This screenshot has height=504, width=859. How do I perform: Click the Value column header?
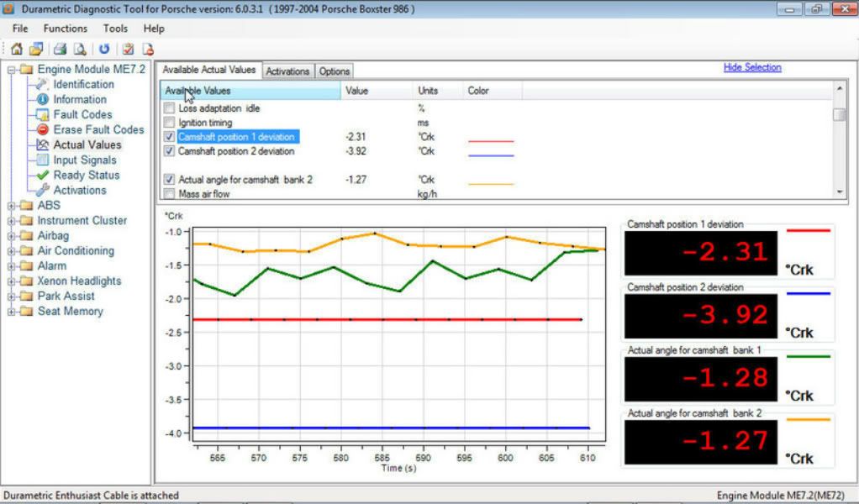[x=377, y=91]
